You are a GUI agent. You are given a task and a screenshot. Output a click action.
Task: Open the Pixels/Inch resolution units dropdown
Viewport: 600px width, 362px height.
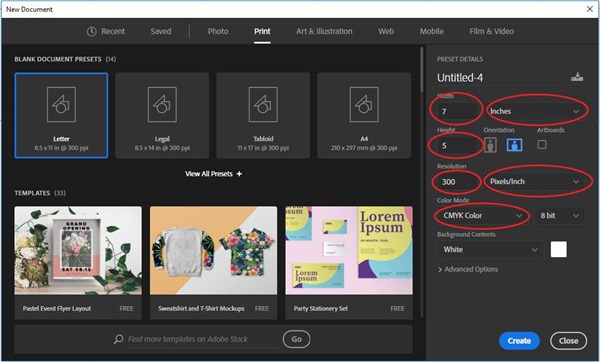click(535, 181)
